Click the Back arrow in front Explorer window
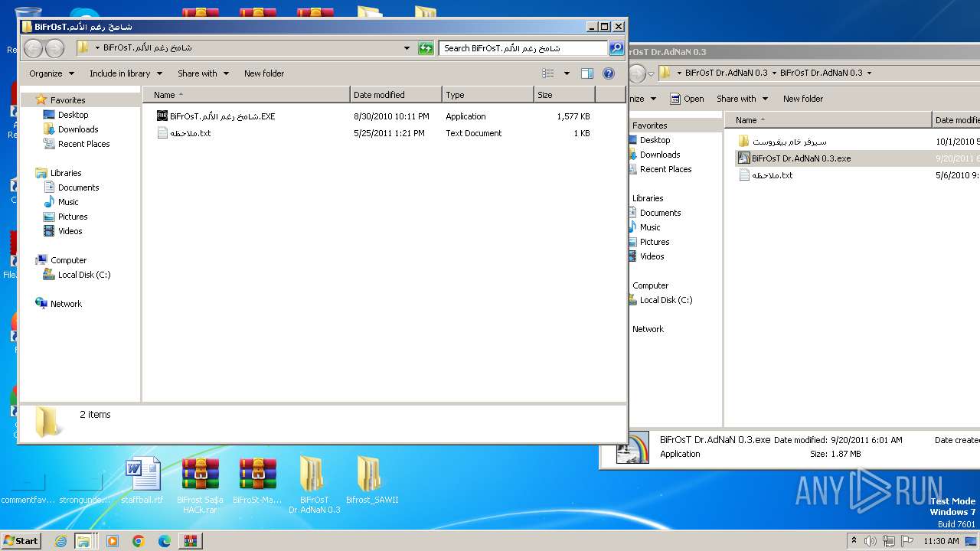The image size is (980, 551). pyautogui.click(x=33, y=48)
